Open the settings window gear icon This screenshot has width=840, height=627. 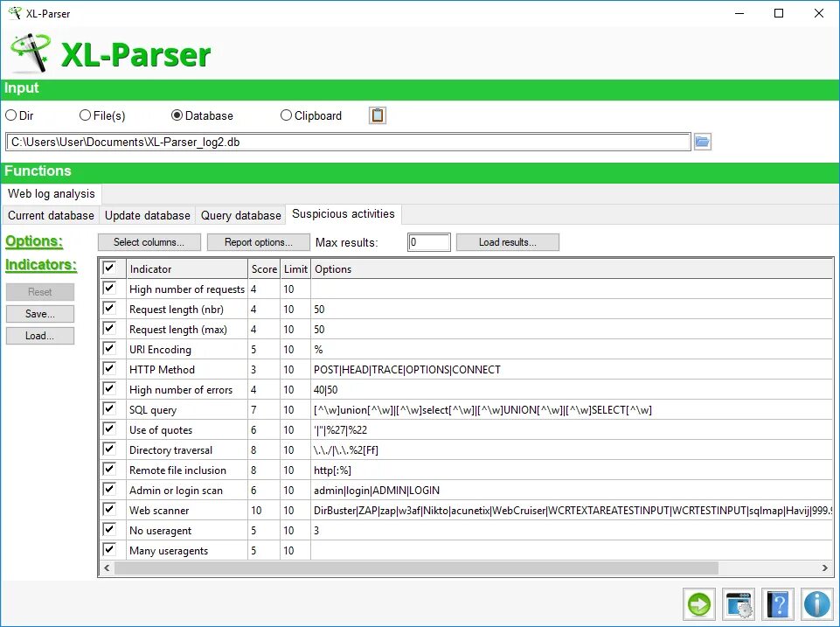tap(739, 604)
